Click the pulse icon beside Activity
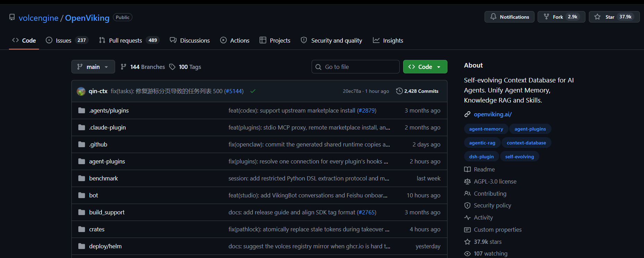Screen dimensions: 644x258 [467, 217]
